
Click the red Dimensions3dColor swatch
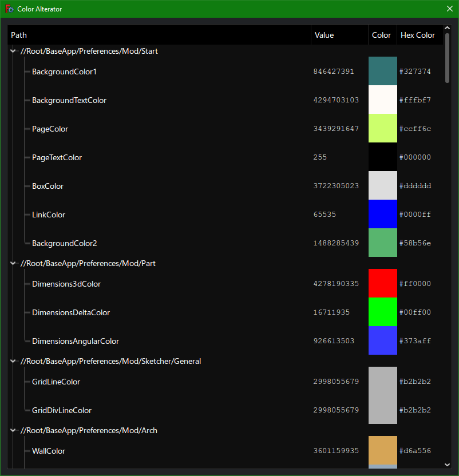click(382, 283)
